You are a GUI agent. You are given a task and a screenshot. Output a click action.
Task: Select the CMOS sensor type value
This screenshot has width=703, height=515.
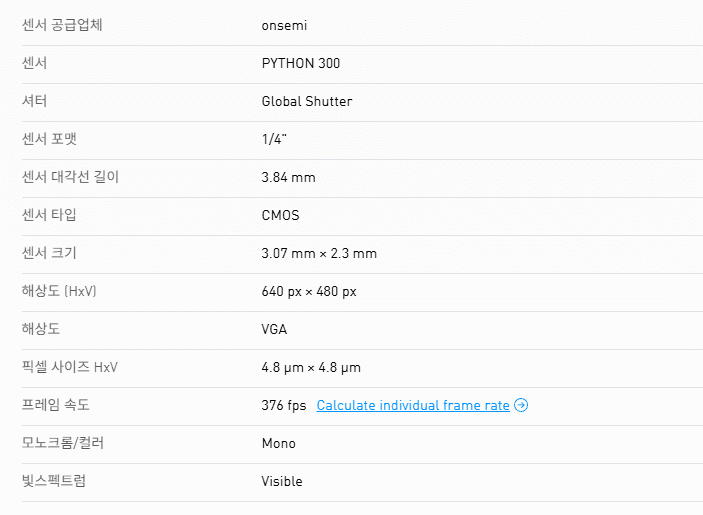tap(280, 215)
